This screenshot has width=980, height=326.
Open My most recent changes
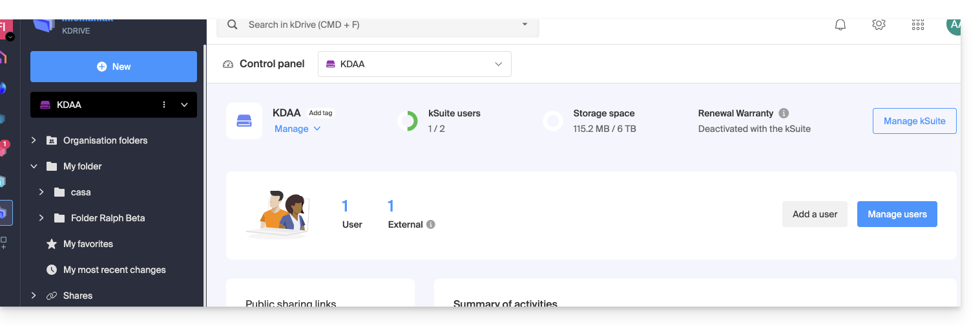click(x=114, y=270)
